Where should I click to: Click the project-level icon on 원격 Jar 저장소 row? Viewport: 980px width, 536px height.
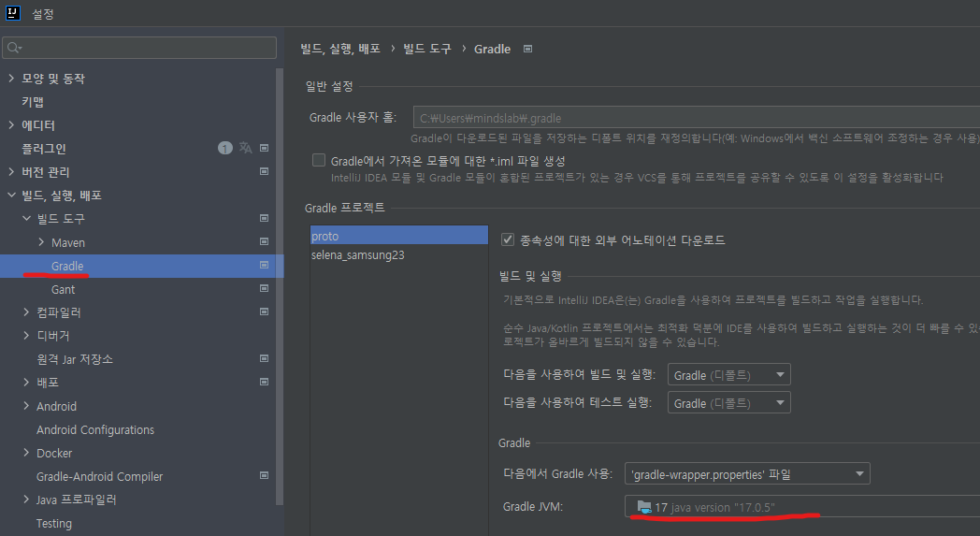tap(265, 358)
